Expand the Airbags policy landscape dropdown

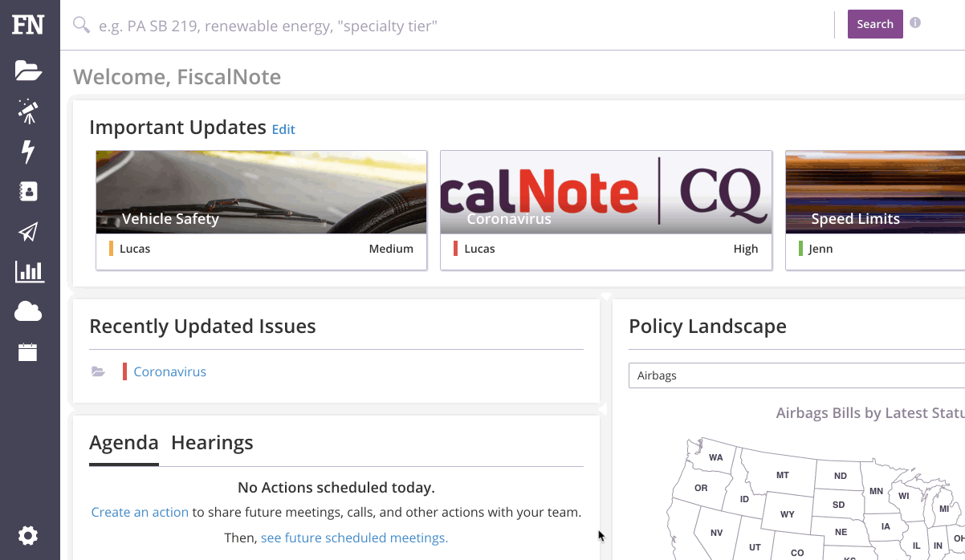[x=796, y=375]
